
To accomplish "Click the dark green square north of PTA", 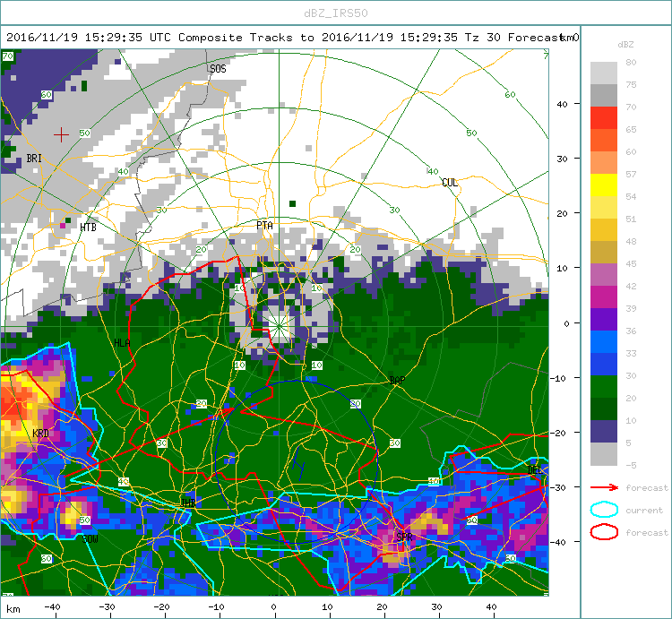I will coord(292,203).
